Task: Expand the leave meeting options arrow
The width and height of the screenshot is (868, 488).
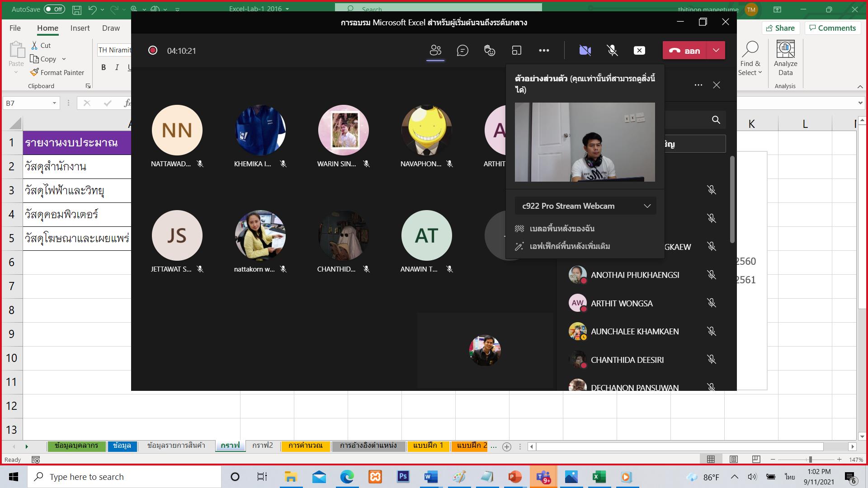Action: tap(716, 51)
